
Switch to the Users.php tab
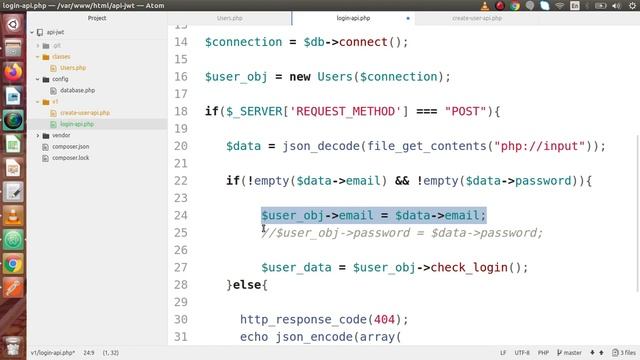(230, 18)
